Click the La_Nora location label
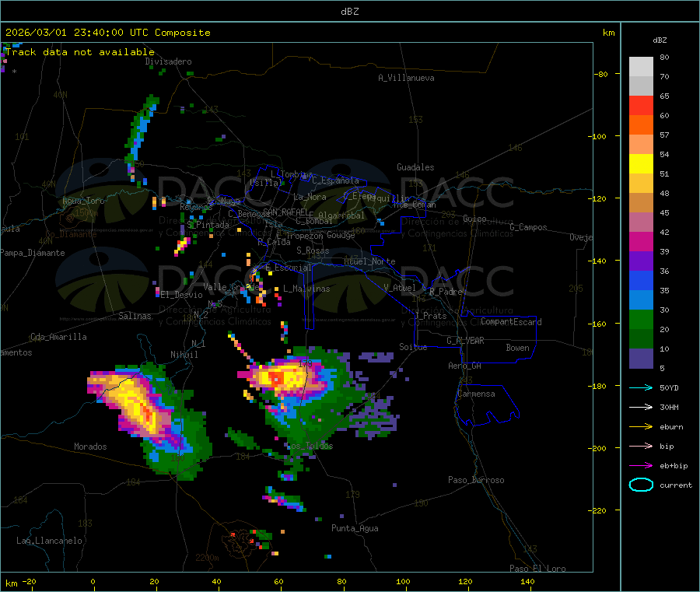Viewport: 700px width, 592px height. 310,197
